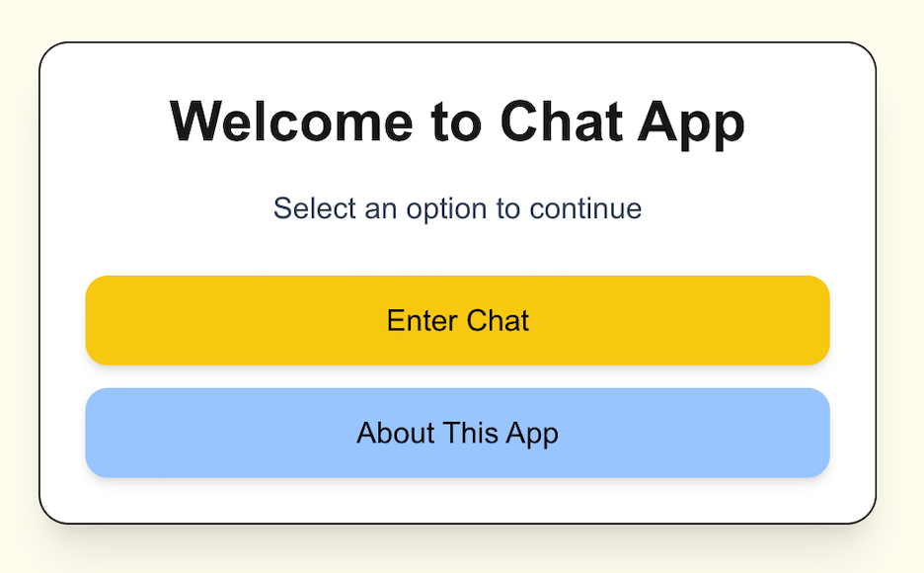Viewport: 924px width, 573px height.
Task: View app information via About This App
Action: coord(458,433)
